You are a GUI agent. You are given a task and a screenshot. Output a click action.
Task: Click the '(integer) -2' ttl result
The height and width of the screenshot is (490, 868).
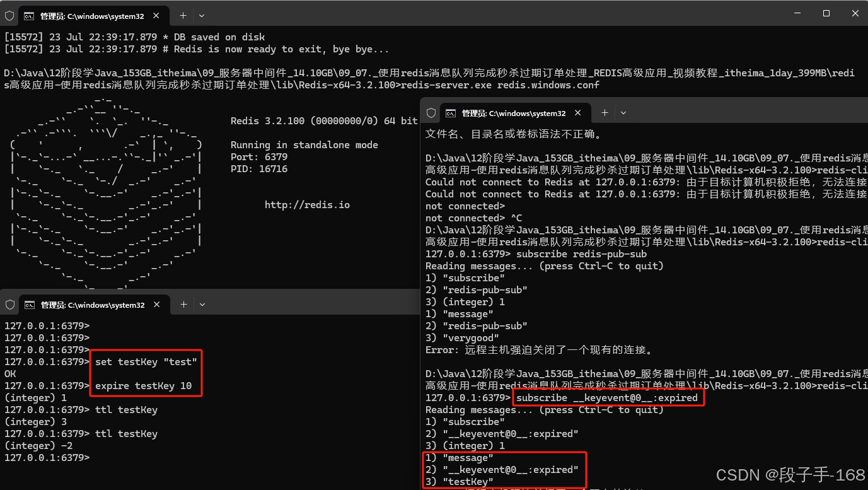coord(38,446)
